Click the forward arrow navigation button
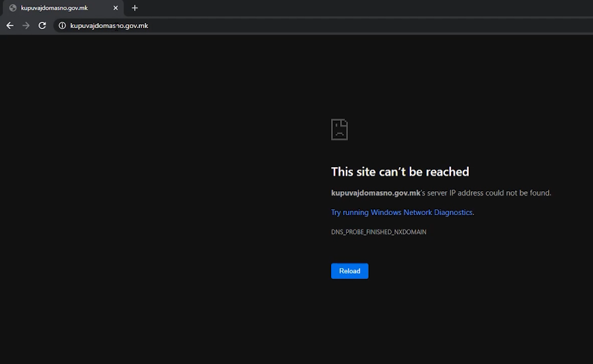 tap(25, 25)
